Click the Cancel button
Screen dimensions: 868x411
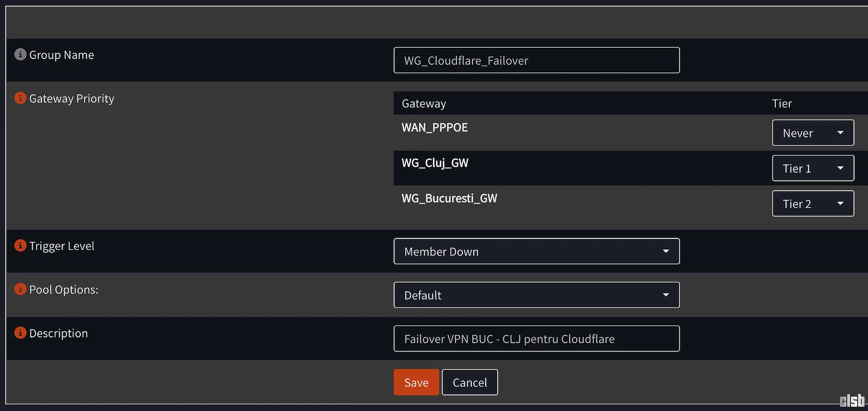click(x=470, y=382)
